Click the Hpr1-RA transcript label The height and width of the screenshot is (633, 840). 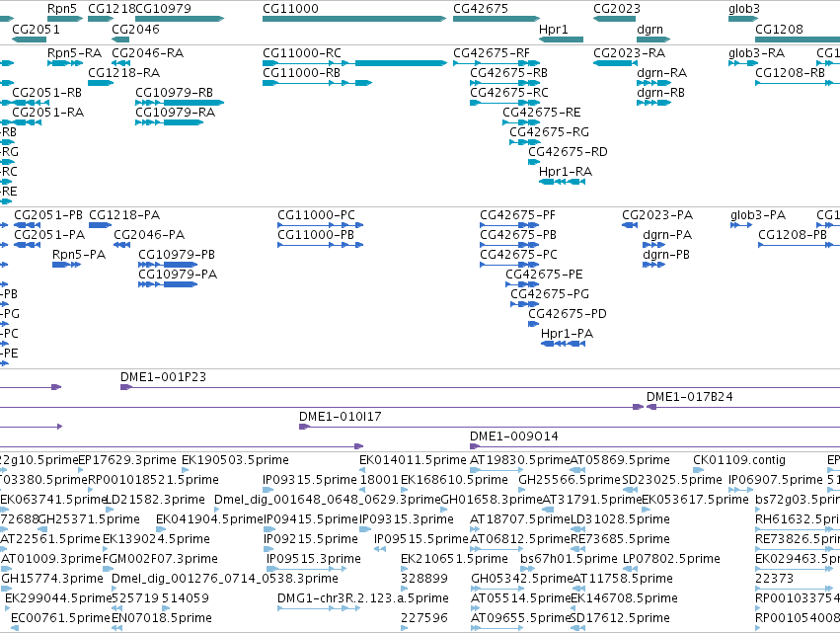click(566, 172)
